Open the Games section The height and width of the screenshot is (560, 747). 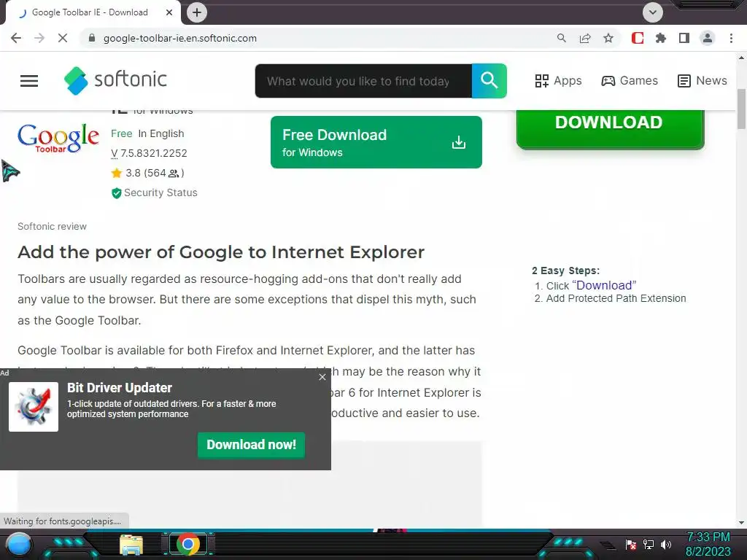click(x=630, y=80)
